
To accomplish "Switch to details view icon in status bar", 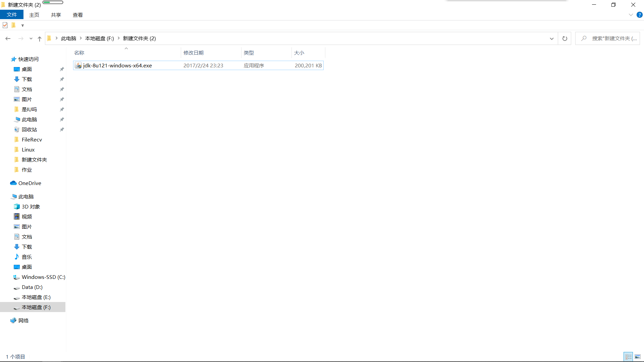I will pos(629,357).
